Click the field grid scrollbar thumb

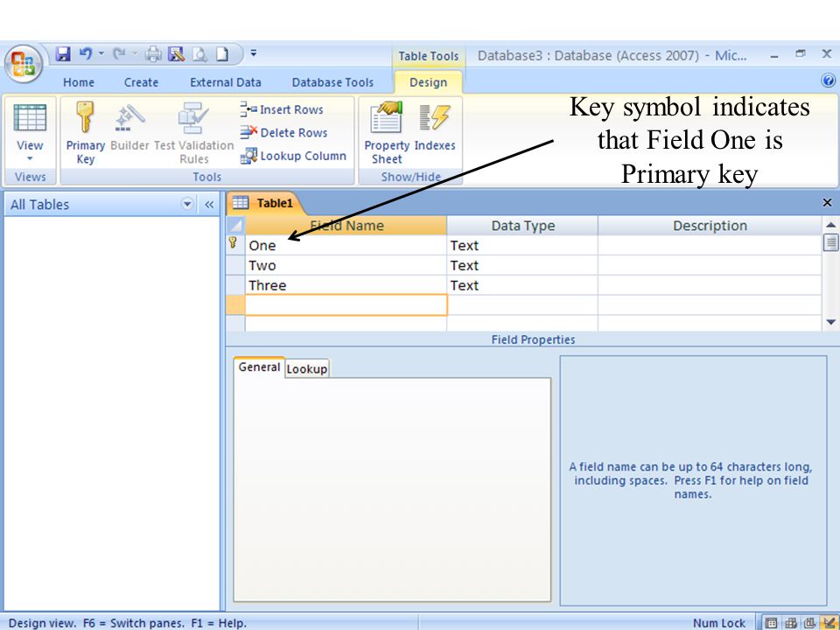pyautogui.click(x=831, y=242)
